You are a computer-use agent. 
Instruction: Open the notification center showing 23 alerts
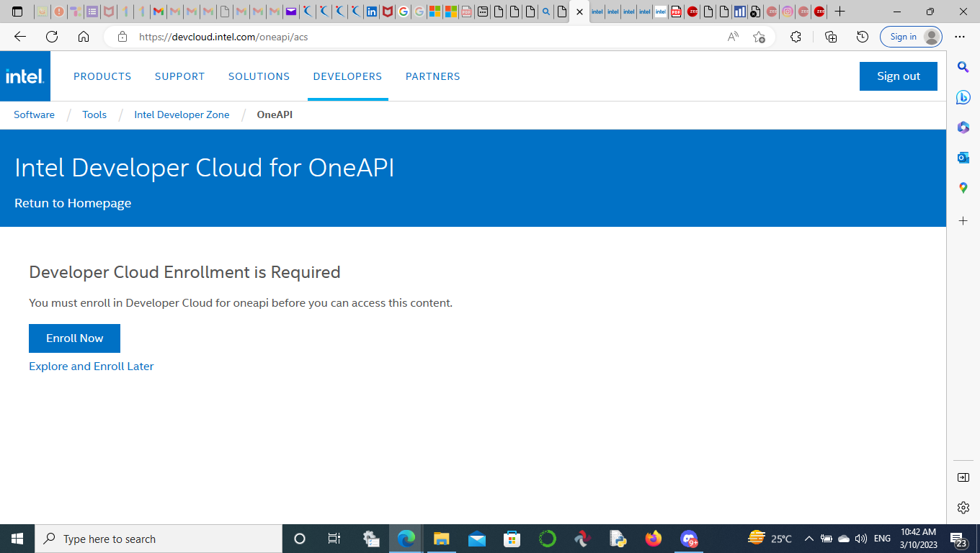[x=956, y=538]
